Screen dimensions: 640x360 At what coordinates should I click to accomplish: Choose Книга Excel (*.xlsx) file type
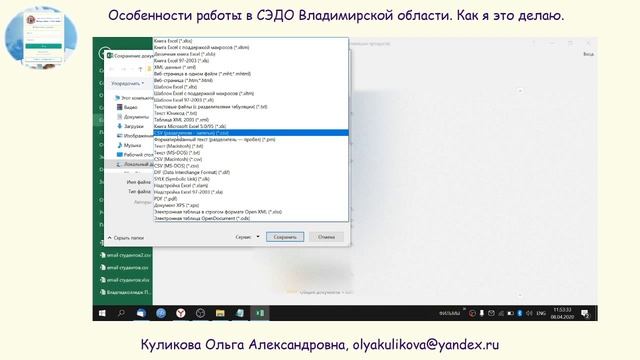click(x=251, y=41)
